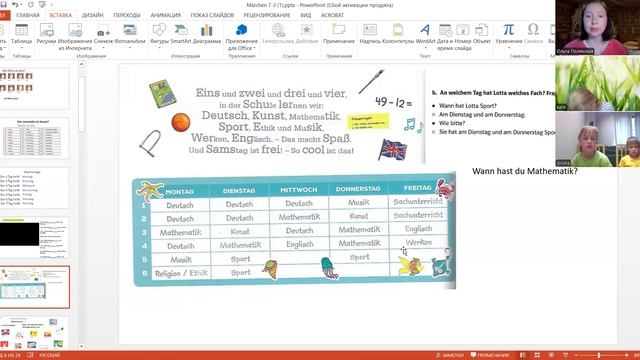Open the ПЕРЕХОДЫ ribbon tab
The image size is (640, 360).
click(127, 15)
